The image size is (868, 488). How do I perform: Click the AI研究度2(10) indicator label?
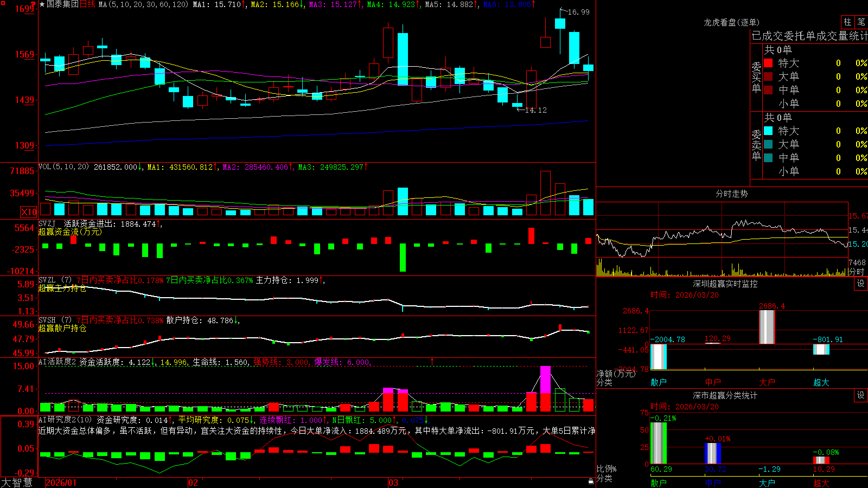[x=65, y=420]
